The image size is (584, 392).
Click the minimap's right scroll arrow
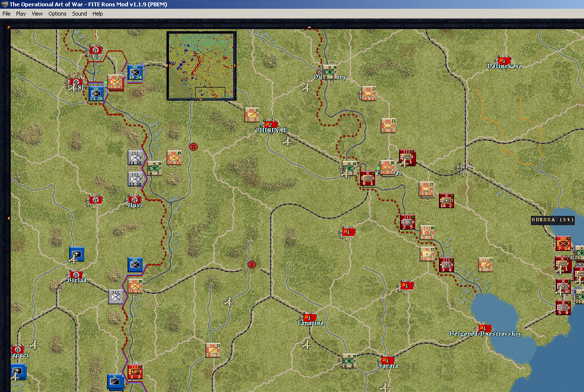(x=236, y=65)
